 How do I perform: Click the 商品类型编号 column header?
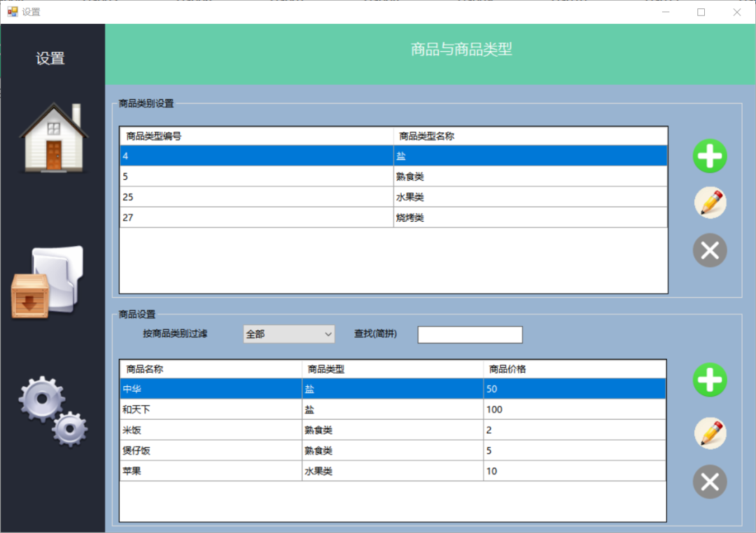point(256,136)
